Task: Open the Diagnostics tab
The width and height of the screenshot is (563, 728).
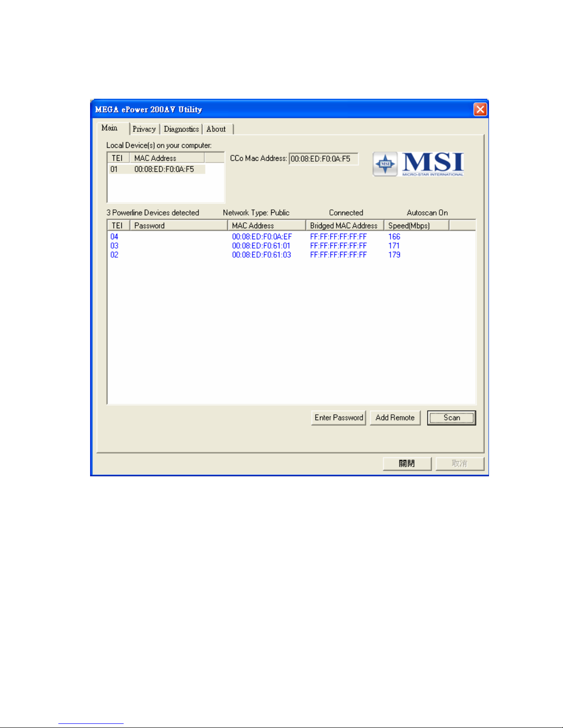Action: (181, 129)
